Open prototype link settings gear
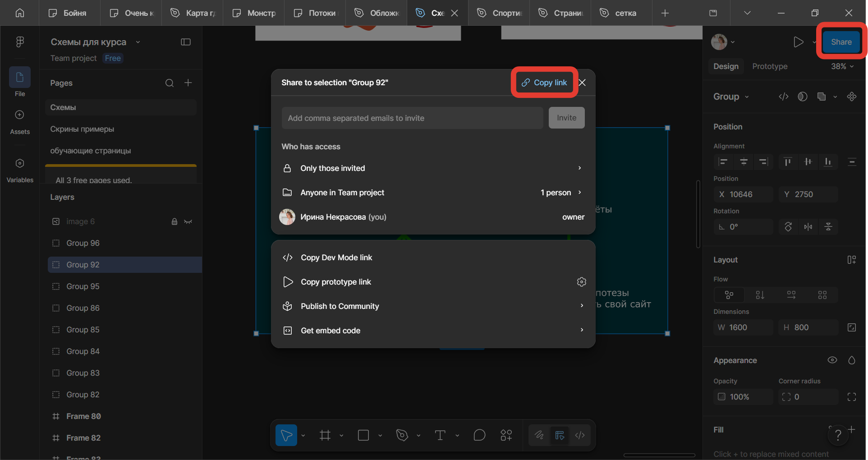 point(582,282)
